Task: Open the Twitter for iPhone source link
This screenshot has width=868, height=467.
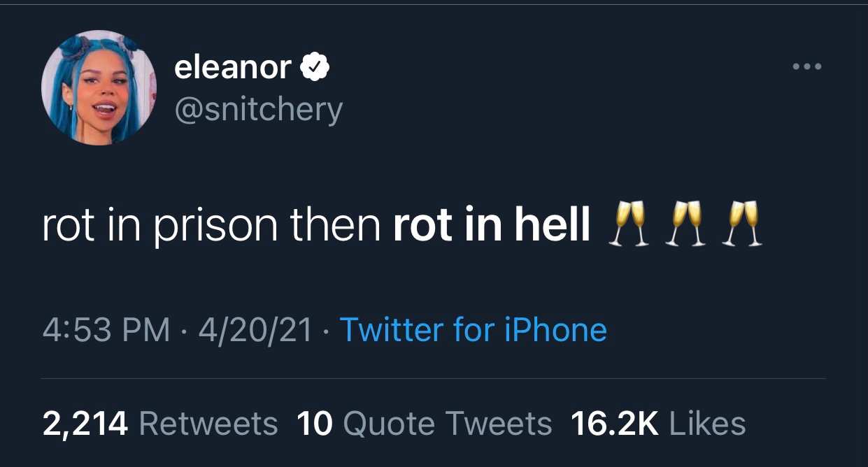Action: (x=473, y=330)
